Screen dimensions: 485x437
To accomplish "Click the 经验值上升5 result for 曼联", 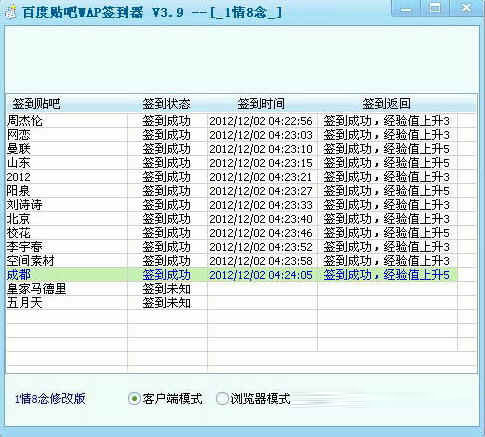I will tap(417, 149).
